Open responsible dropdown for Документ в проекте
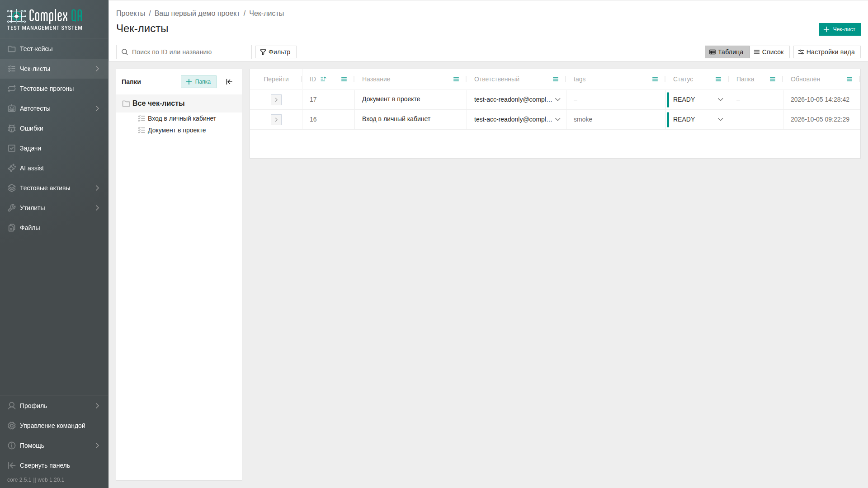This screenshot has height=488, width=868. click(x=558, y=99)
